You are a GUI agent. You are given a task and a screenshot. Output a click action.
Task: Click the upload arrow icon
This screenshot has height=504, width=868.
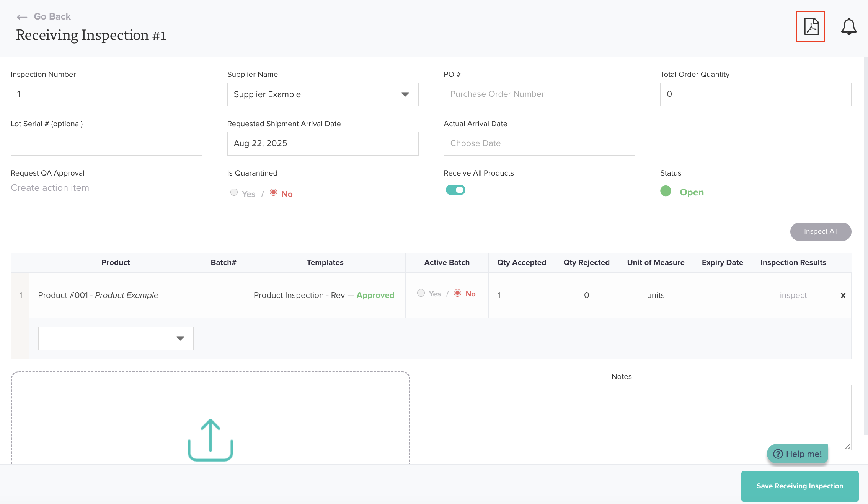pyautogui.click(x=210, y=440)
